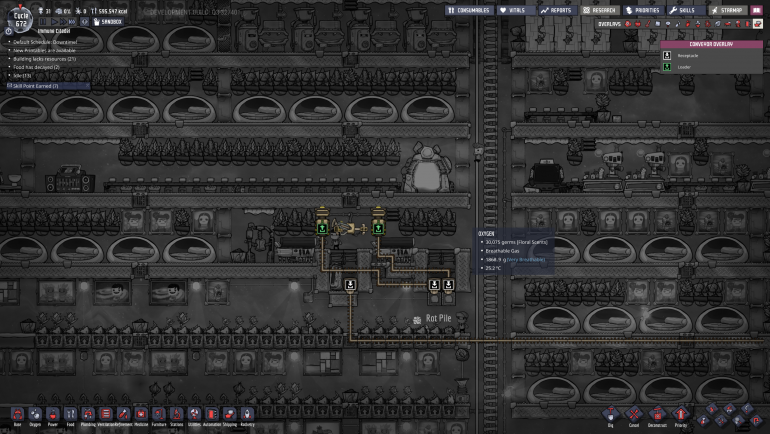This screenshot has height=434, width=770.
Task: Click the 'Idle (13)' notification
Action: pos(22,76)
